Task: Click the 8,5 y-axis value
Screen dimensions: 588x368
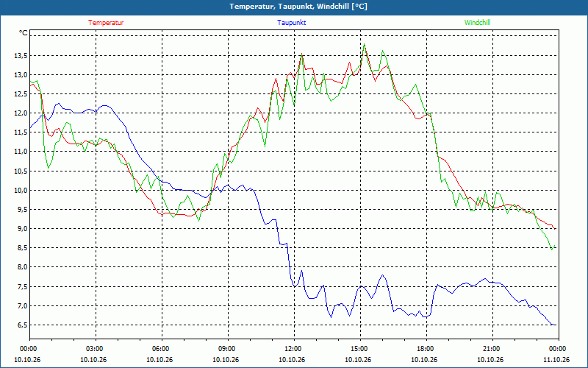Action: coord(23,248)
